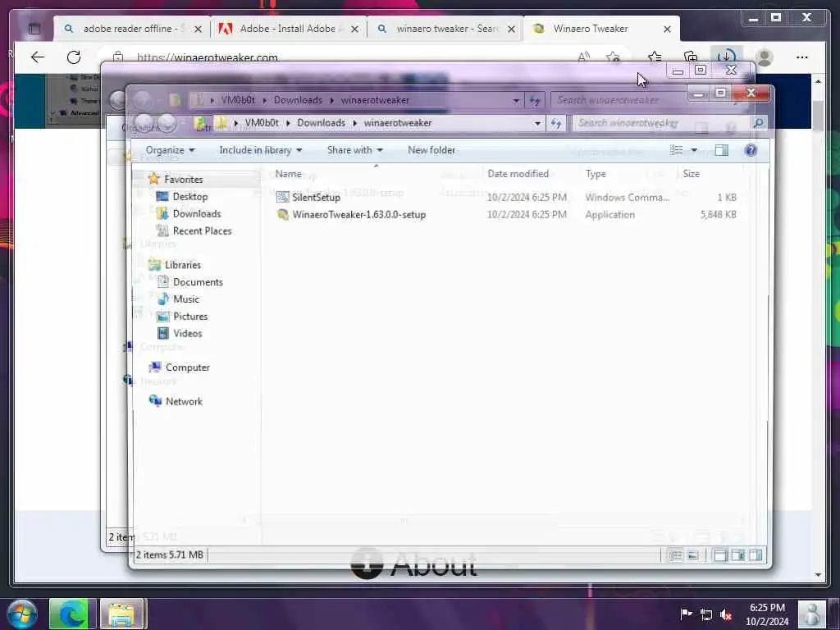840x630 pixels.
Task: Click the 5,848 KB size cell
Action: [x=718, y=214]
